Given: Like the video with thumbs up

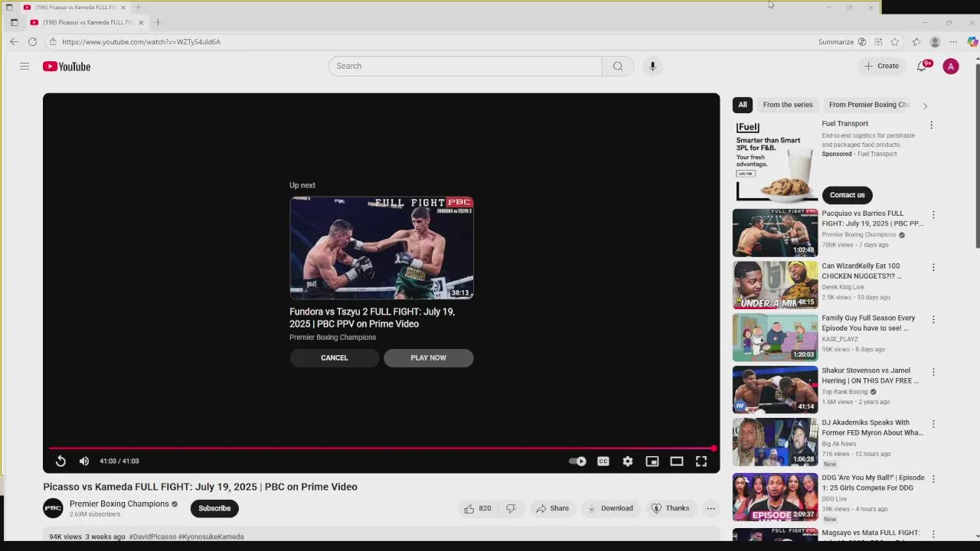Looking at the screenshot, I should [x=477, y=508].
